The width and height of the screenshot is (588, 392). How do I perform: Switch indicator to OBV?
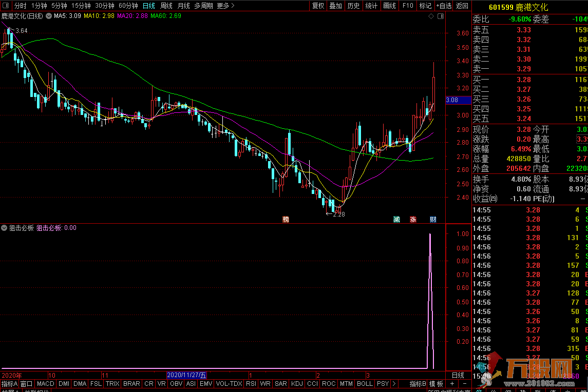click(176, 384)
